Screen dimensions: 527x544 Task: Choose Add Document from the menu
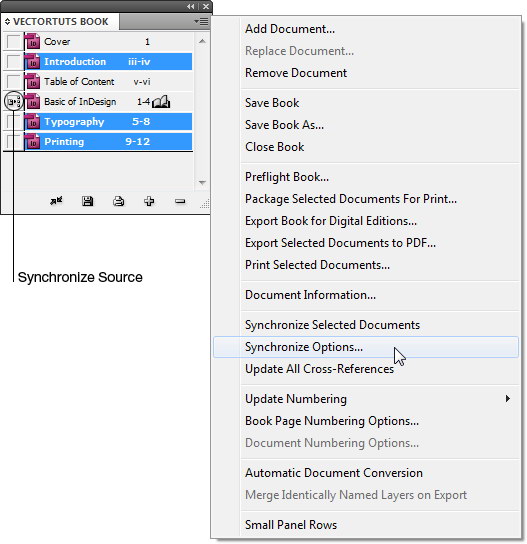366,29
